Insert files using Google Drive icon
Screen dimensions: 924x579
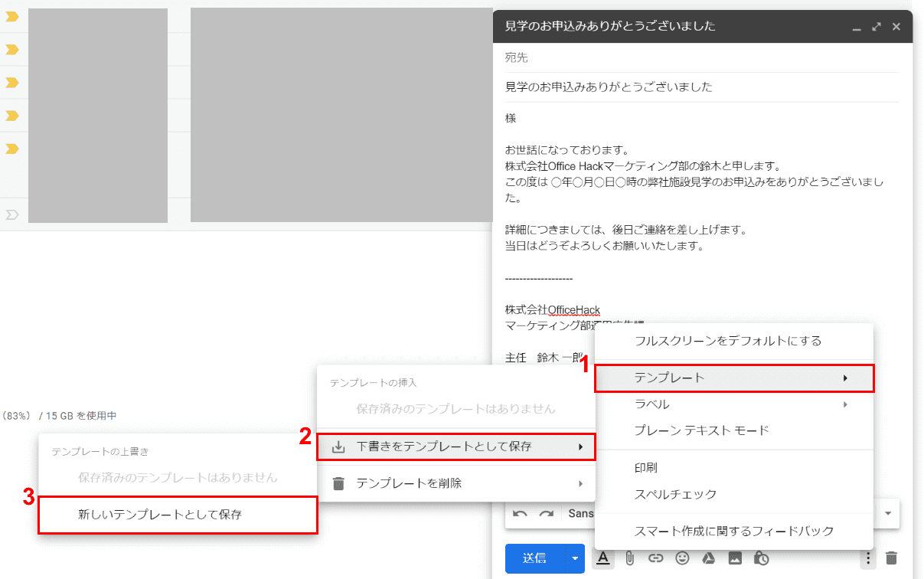point(709,558)
